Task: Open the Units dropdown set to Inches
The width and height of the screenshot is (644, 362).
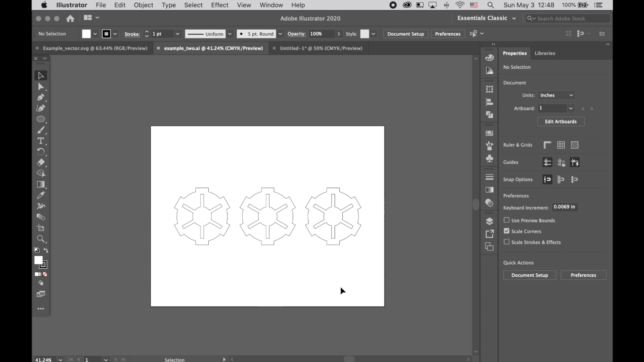Action: click(556, 95)
